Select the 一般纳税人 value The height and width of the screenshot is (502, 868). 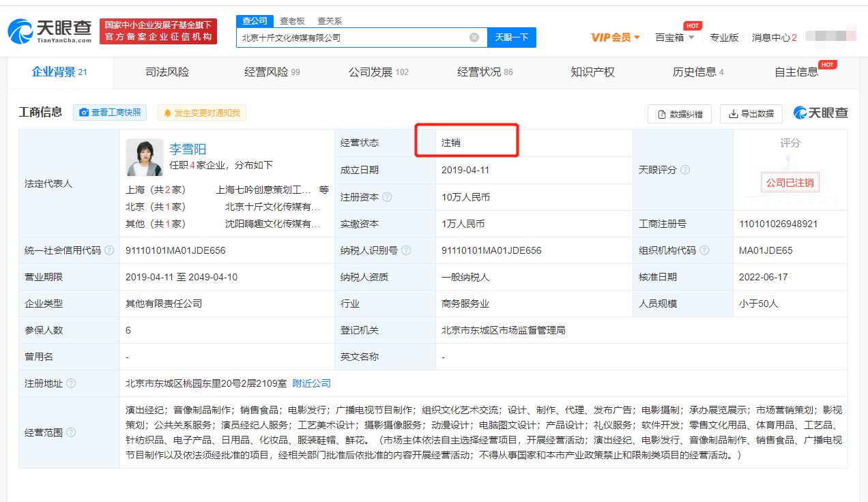pyautogui.click(x=465, y=277)
